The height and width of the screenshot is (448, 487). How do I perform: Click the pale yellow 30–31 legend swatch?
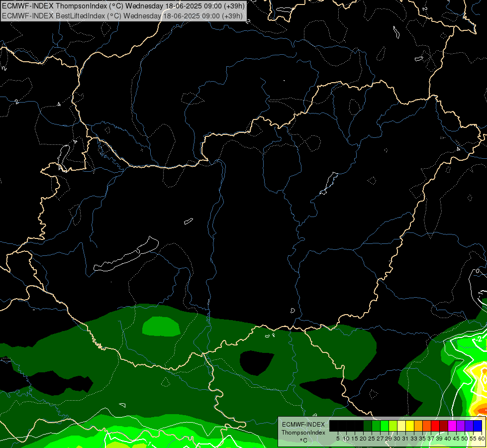(x=401, y=426)
